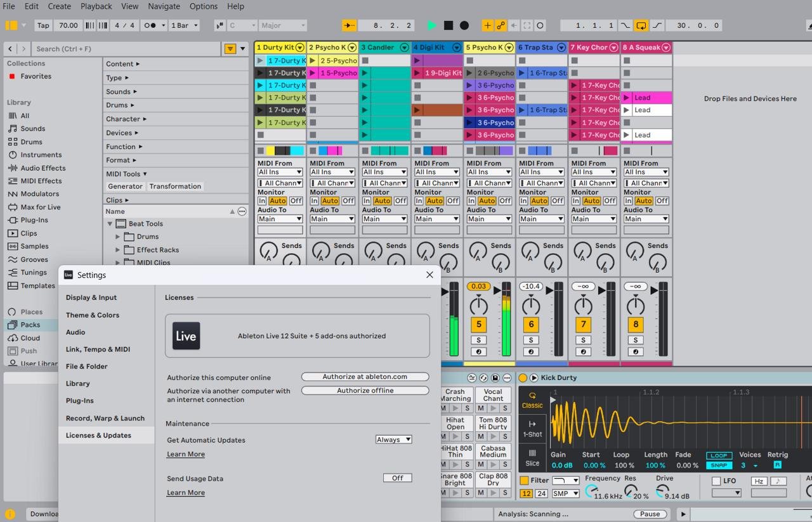This screenshot has height=522, width=812.
Task: Open track 1 MIDI From All Ins dropdown
Action: [x=280, y=172]
